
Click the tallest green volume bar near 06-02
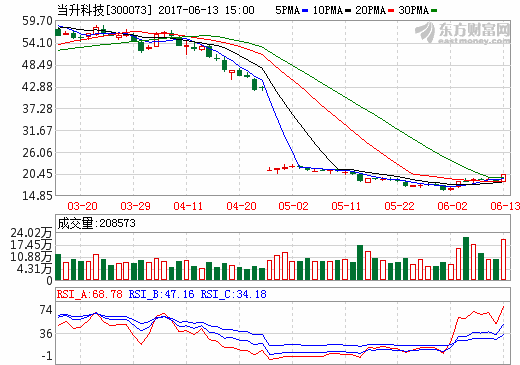466,259
